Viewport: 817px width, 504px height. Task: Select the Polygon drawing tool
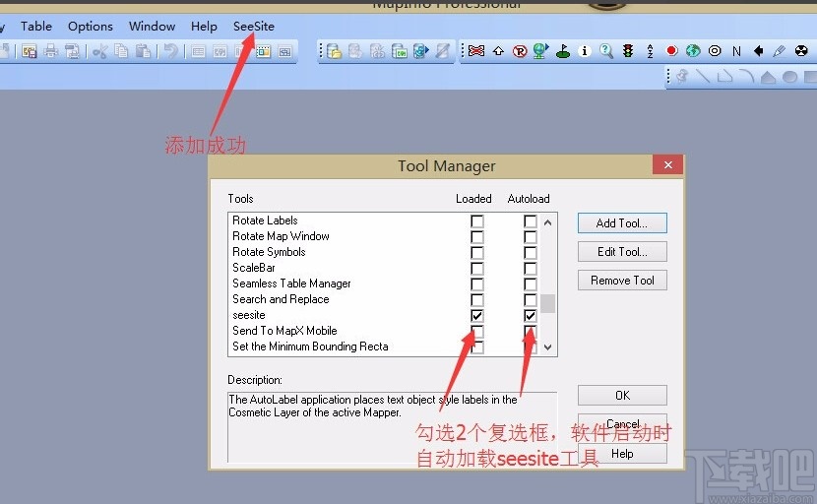tap(768, 77)
